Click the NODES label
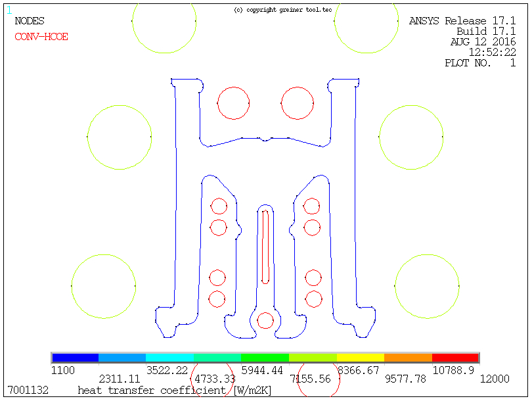 coord(30,21)
